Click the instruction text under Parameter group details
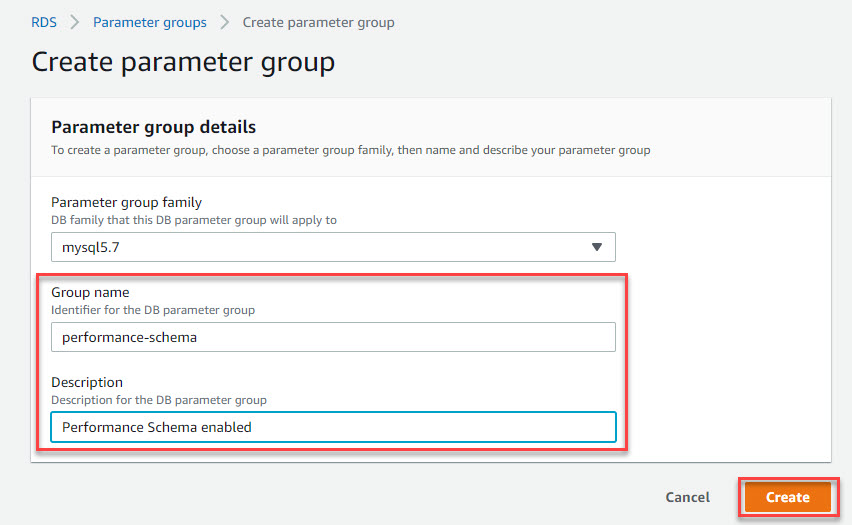 (x=350, y=150)
